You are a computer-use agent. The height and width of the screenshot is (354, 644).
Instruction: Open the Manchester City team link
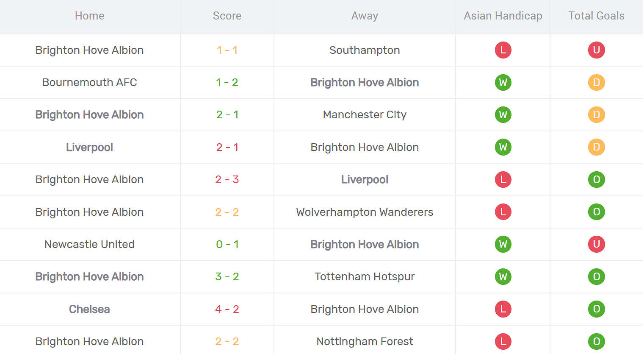365,114
